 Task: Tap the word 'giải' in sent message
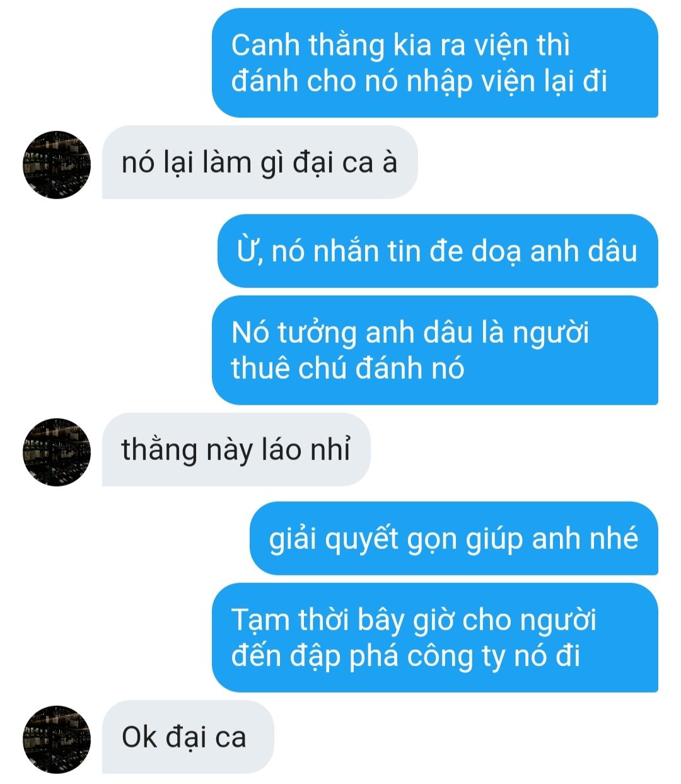pos(292,539)
